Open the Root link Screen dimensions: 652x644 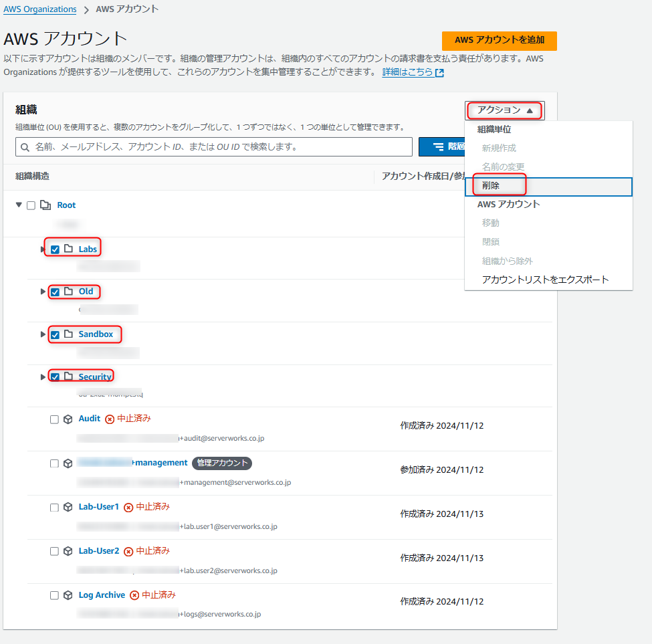66,205
